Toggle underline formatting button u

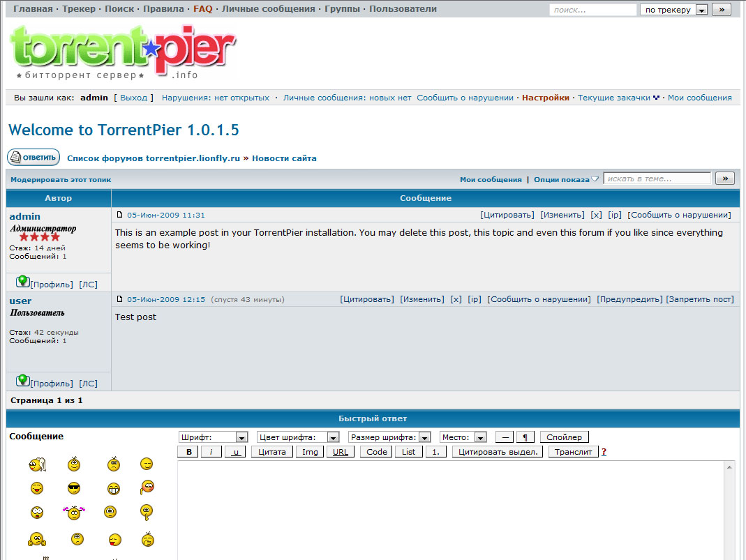pos(236,452)
